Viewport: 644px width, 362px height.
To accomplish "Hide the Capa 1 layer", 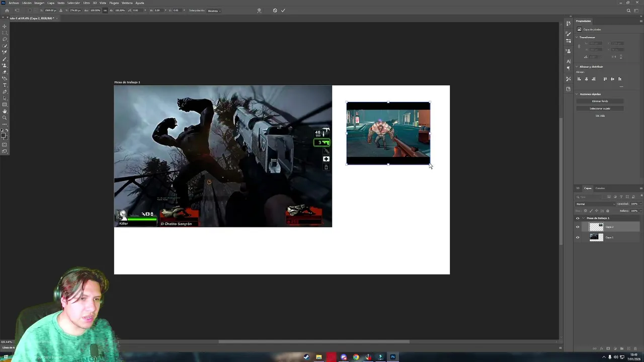I will [578, 237].
